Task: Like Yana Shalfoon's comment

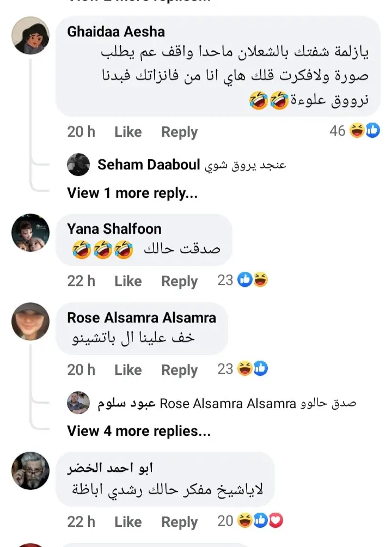Action: 128,281
